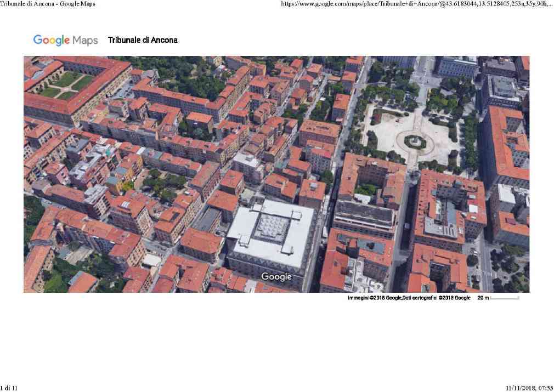Click the 11/11/2018 07:55 timestamp
Image resolution: width=554 pixels, height=392 pixels.
(x=529, y=388)
